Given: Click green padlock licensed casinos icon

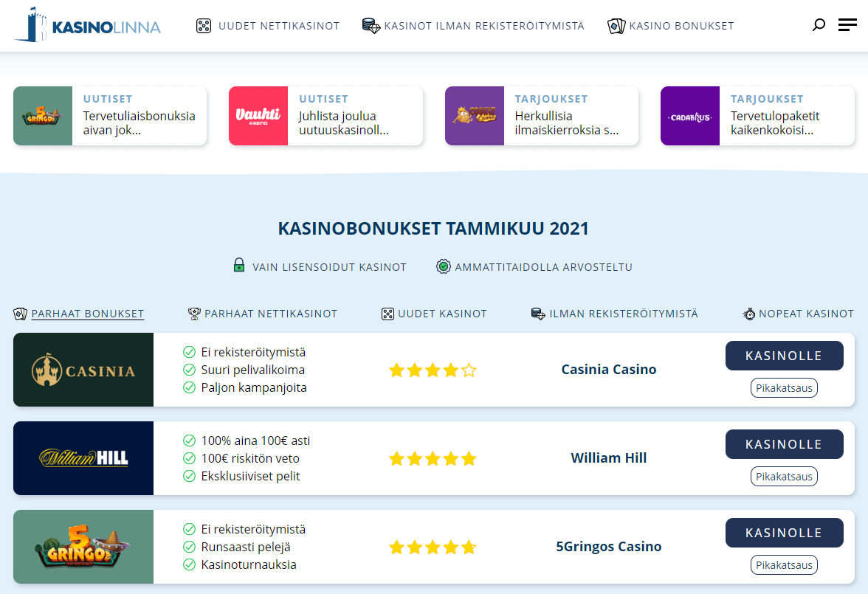Looking at the screenshot, I should tap(238, 265).
